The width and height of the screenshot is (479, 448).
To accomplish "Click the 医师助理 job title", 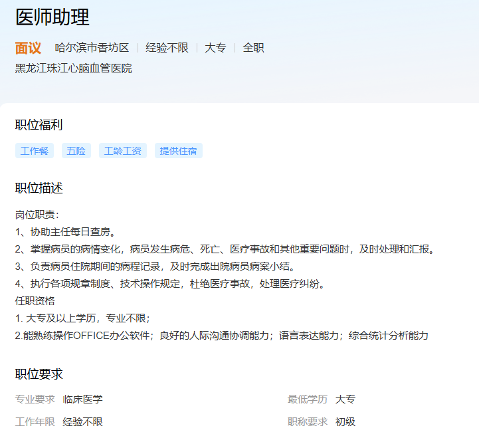I will (52, 18).
